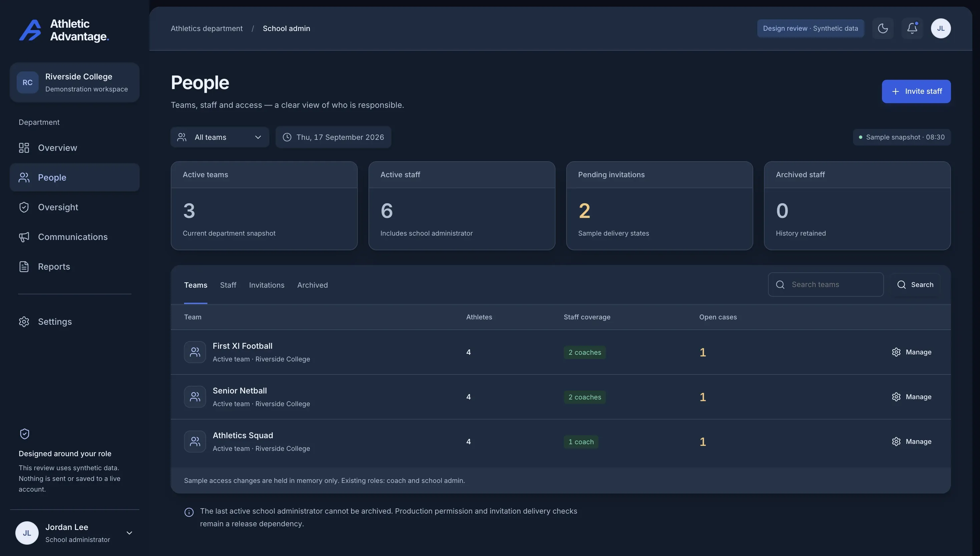This screenshot has height=556, width=980.
Task: Click open cases count for Athletics Squad
Action: point(702,442)
